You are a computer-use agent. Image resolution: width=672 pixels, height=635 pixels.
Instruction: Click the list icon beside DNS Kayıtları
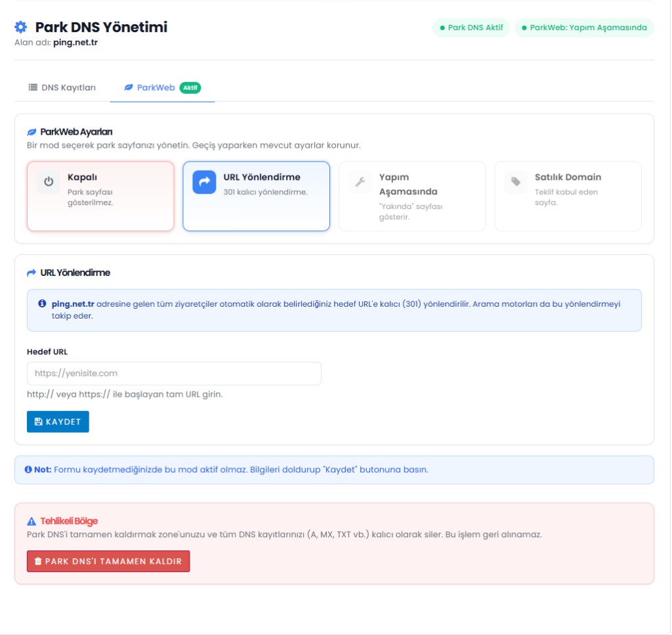[x=33, y=87]
